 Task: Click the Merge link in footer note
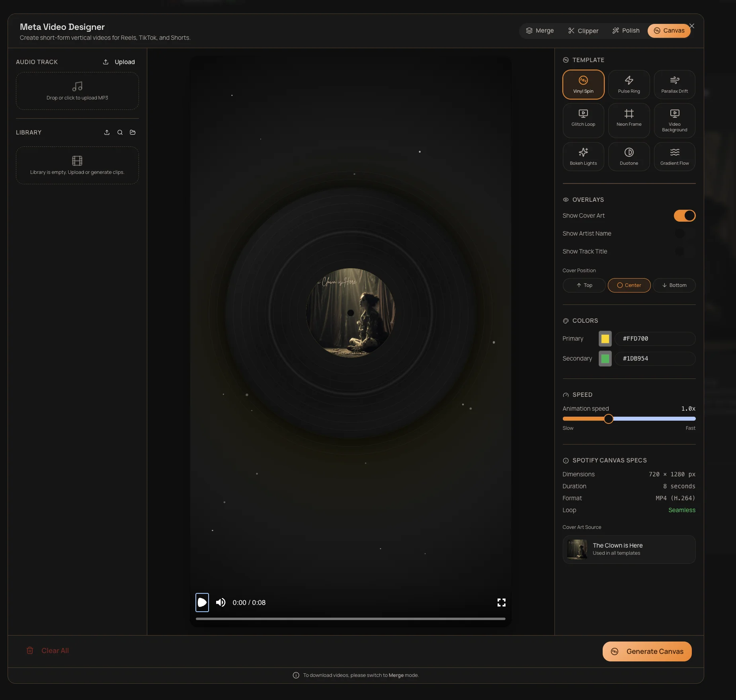[x=396, y=675]
